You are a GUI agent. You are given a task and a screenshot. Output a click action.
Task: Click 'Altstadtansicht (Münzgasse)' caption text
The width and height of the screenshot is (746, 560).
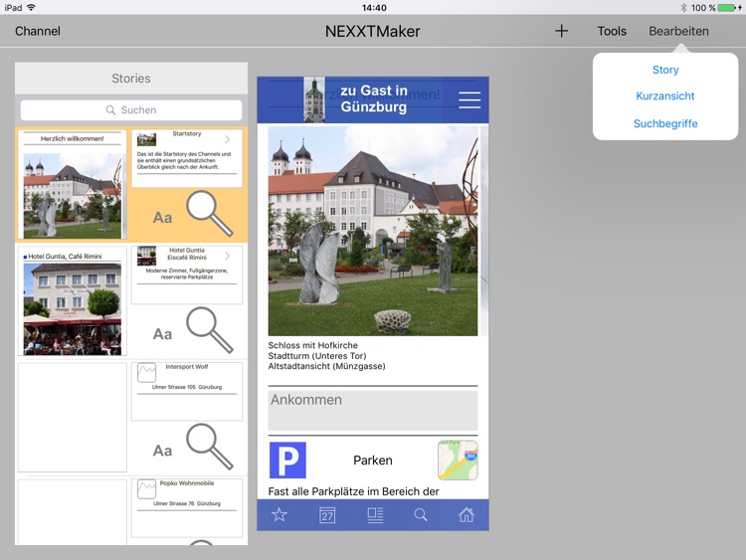(x=326, y=366)
